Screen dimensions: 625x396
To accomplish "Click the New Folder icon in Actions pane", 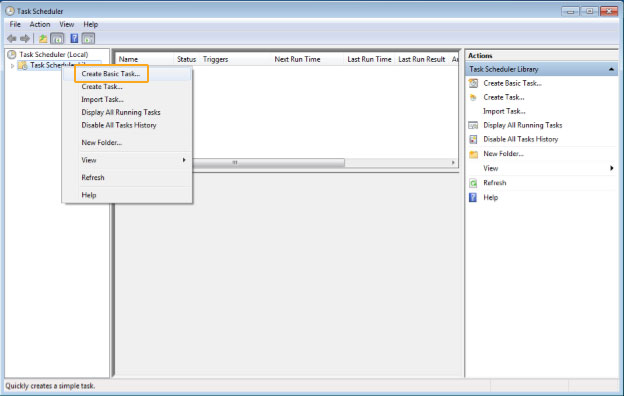I will point(473,154).
